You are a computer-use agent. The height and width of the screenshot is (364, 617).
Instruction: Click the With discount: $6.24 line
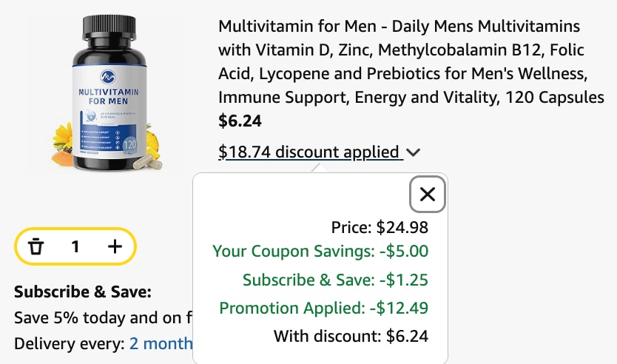351,336
